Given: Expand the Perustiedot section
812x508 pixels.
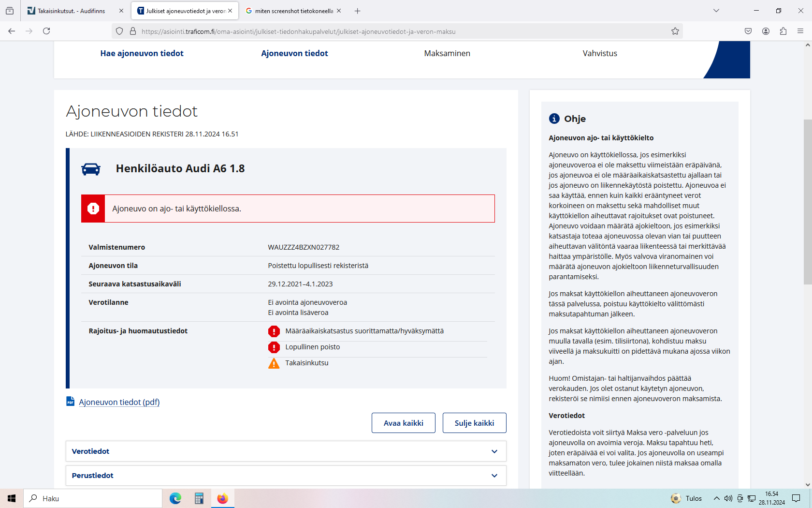Looking at the screenshot, I should coord(286,476).
